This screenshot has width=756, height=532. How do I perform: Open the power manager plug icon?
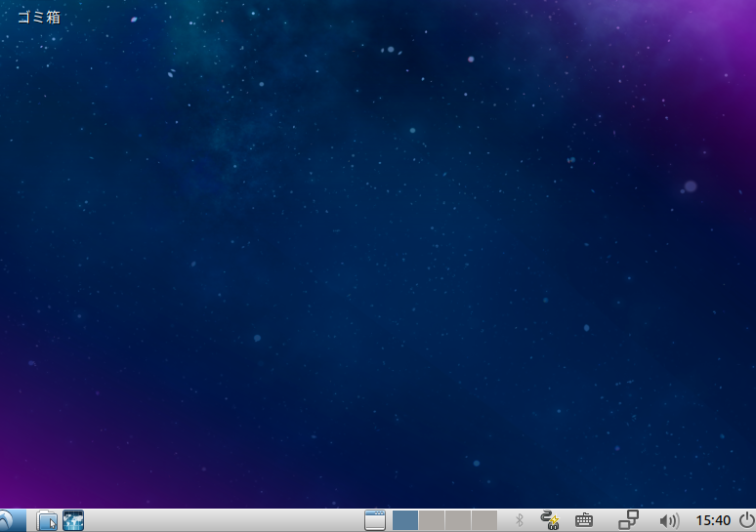click(550, 520)
